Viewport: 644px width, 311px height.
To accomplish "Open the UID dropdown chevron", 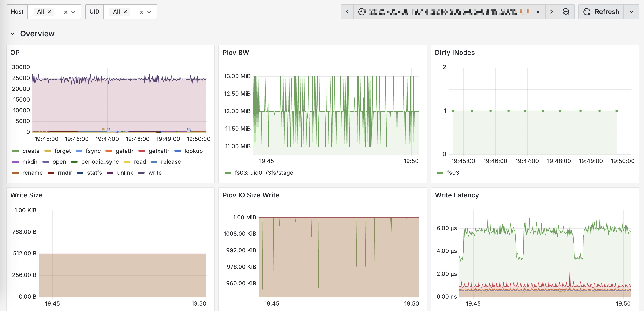I will (149, 12).
